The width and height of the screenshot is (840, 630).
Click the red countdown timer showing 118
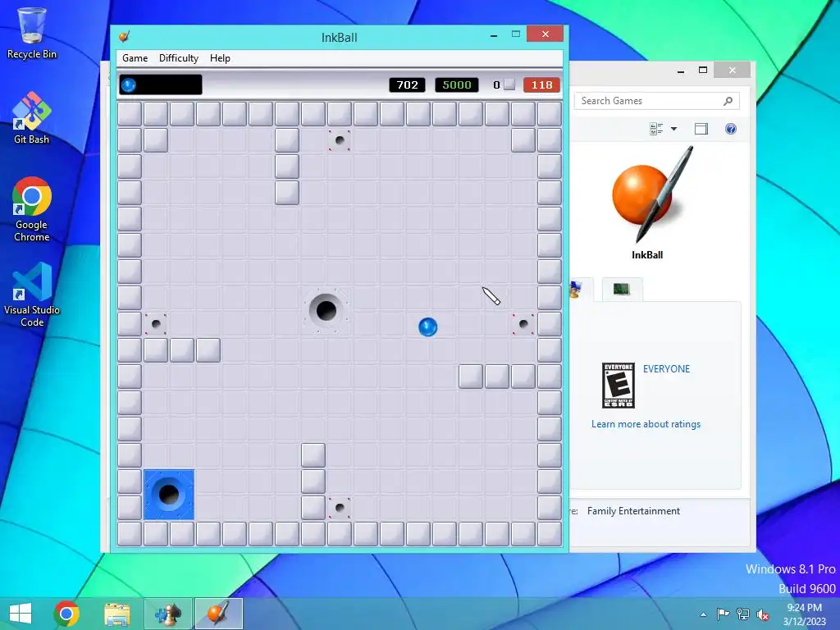pyautogui.click(x=541, y=84)
